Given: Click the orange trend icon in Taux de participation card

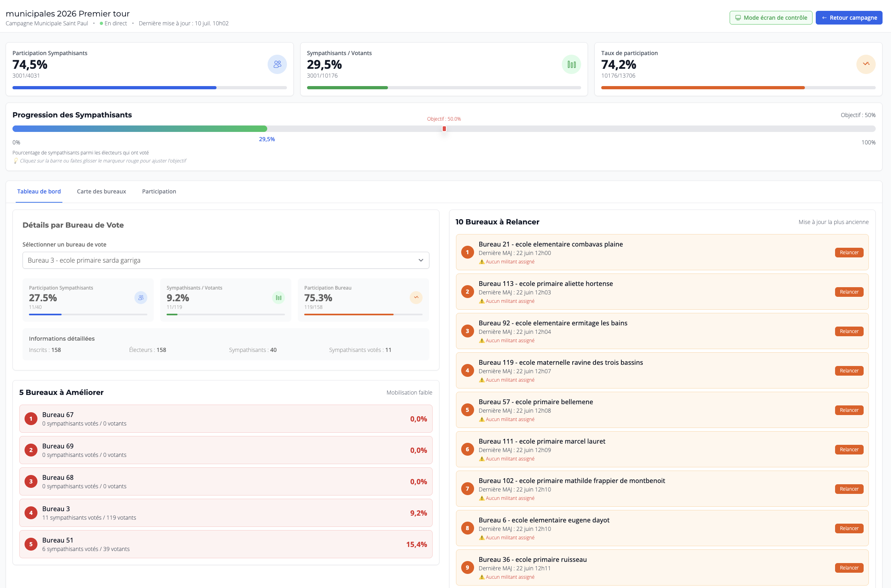Looking at the screenshot, I should coord(866,64).
